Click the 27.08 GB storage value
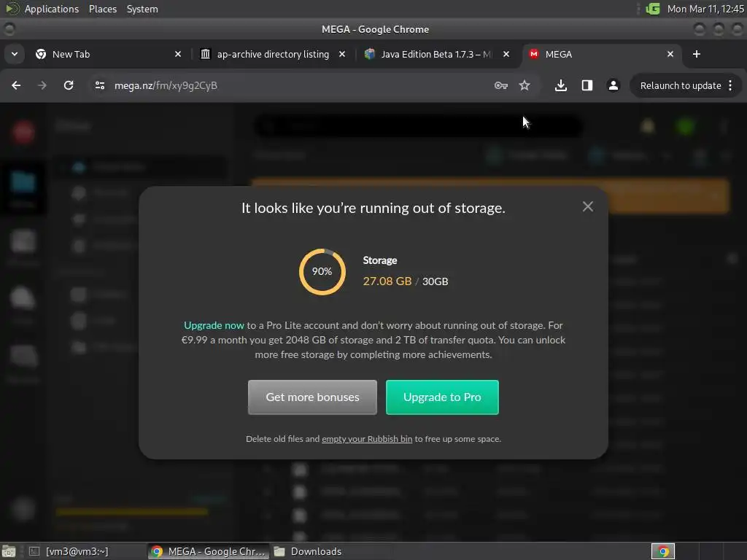The width and height of the screenshot is (747, 560). tap(387, 281)
